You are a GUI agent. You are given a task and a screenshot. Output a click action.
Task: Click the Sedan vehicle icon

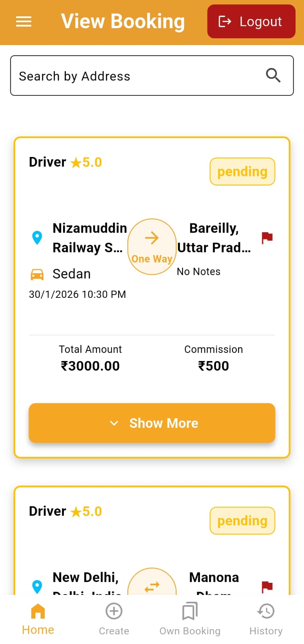point(37,274)
